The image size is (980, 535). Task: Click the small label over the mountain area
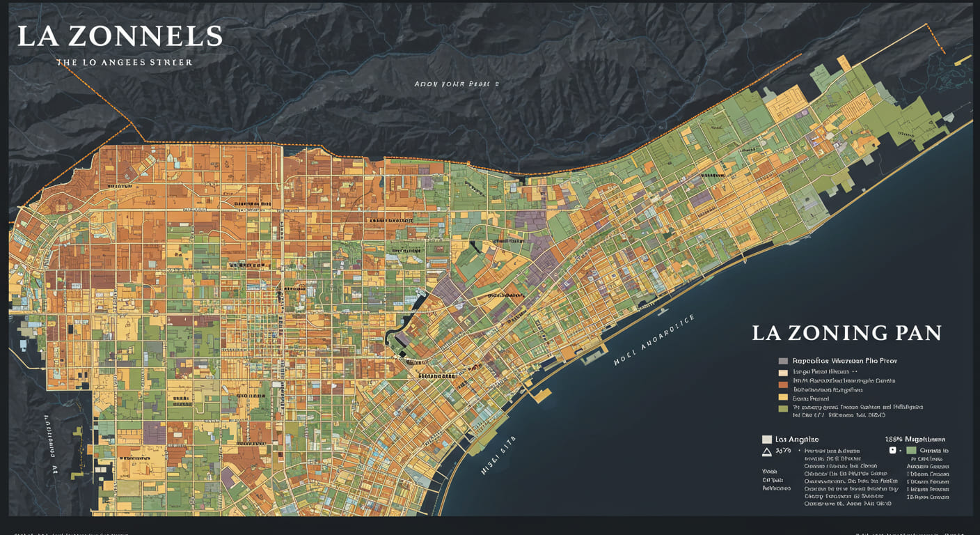[x=457, y=84]
